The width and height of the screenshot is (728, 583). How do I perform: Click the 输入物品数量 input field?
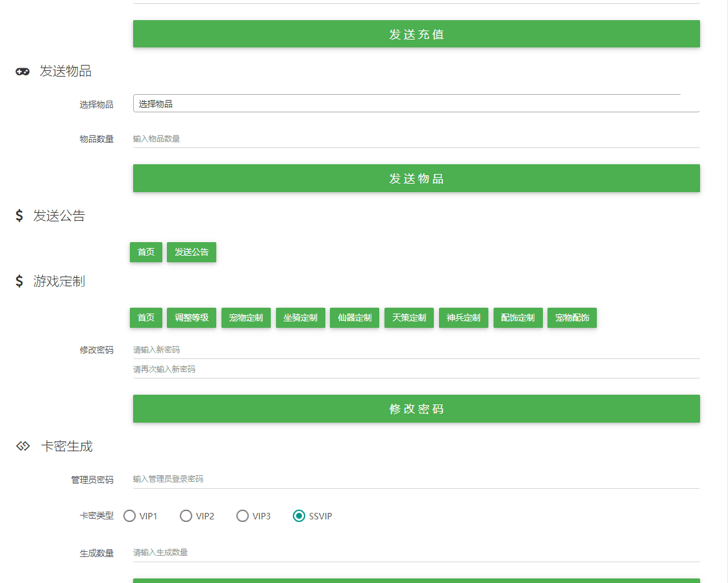point(416,139)
